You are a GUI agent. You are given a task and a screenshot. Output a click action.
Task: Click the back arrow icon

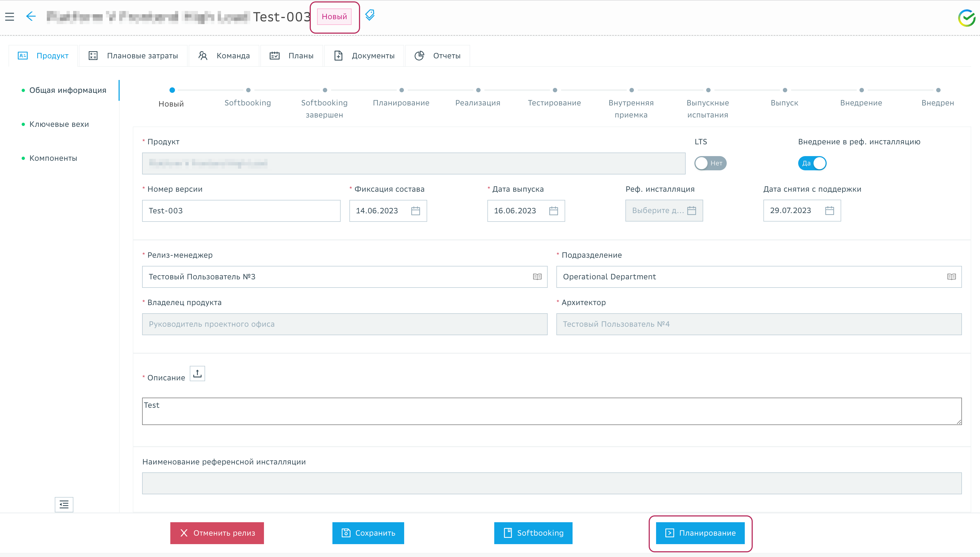[x=31, y=16]
